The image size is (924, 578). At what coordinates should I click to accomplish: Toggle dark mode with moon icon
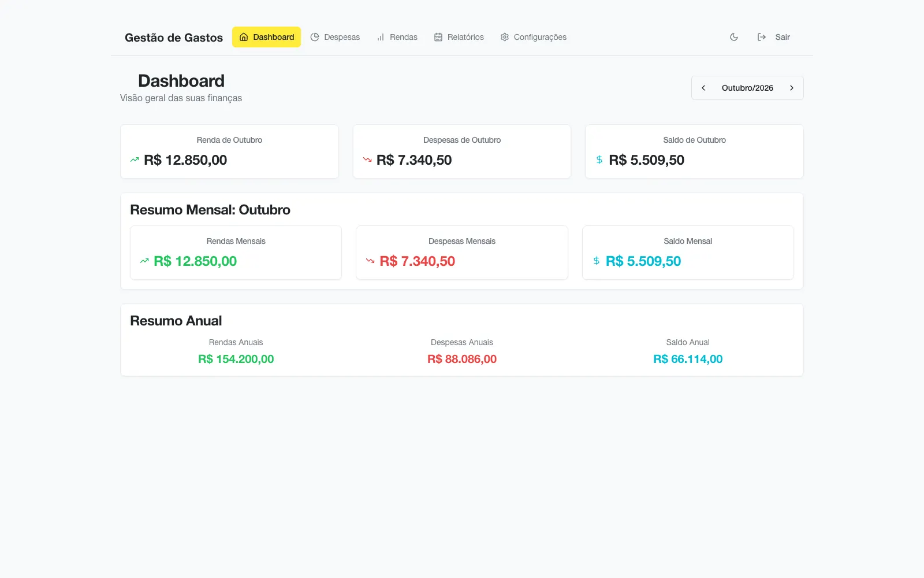point(734,37)
